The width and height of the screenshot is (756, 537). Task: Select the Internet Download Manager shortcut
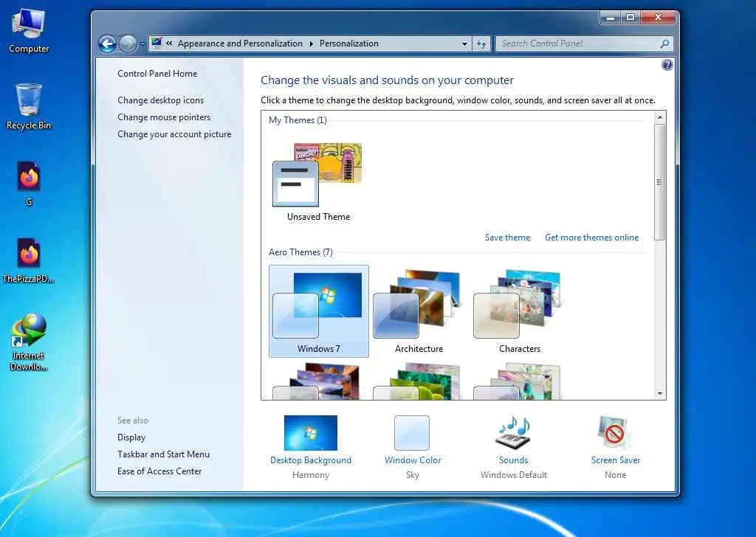click(29, 342)
